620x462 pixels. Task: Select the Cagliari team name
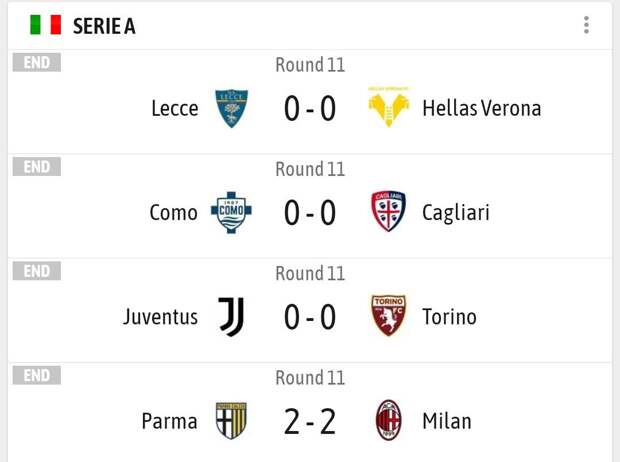tap(456, 213)
